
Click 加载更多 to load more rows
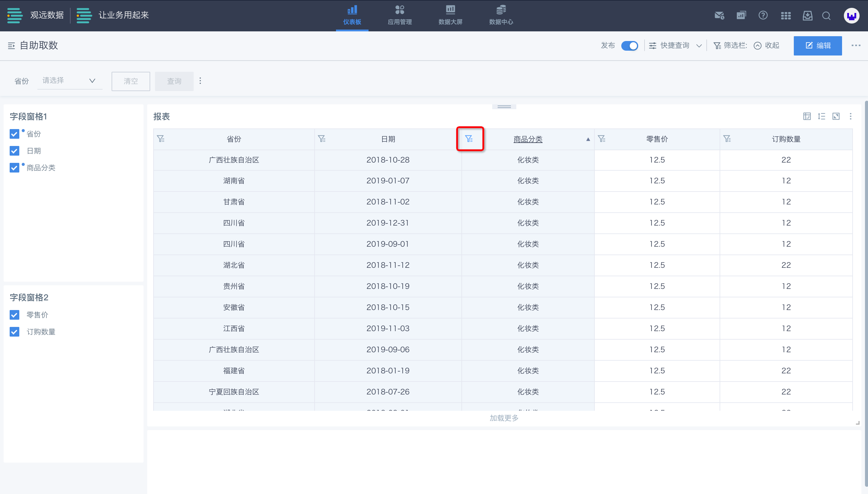pos(504,418)
